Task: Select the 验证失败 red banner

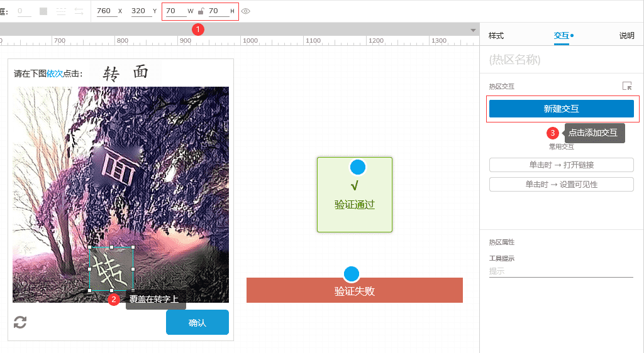Action: 355,290
